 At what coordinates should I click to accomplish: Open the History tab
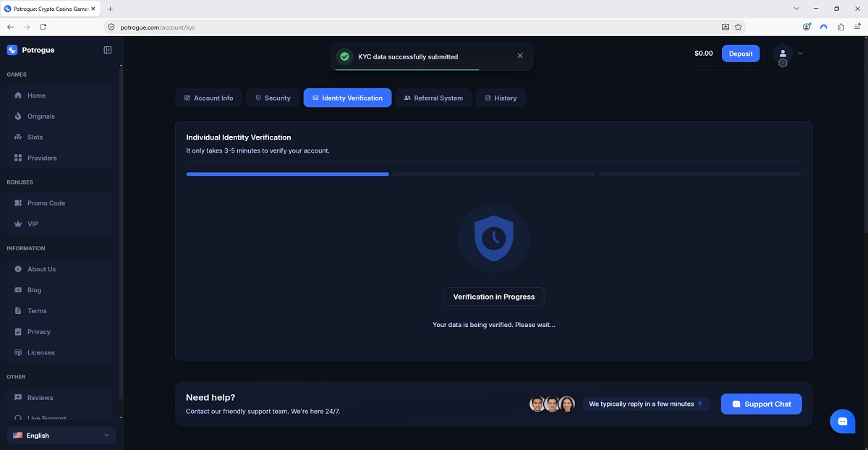501,98
